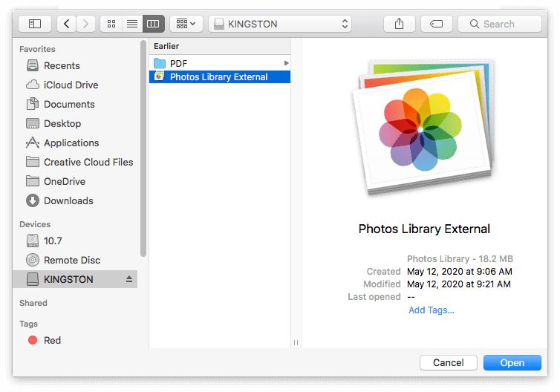Image resolution: width=560 pixels, height=392 pixels.
Task: Eject the KINGSTON drive
Action: tap(129, 279)
